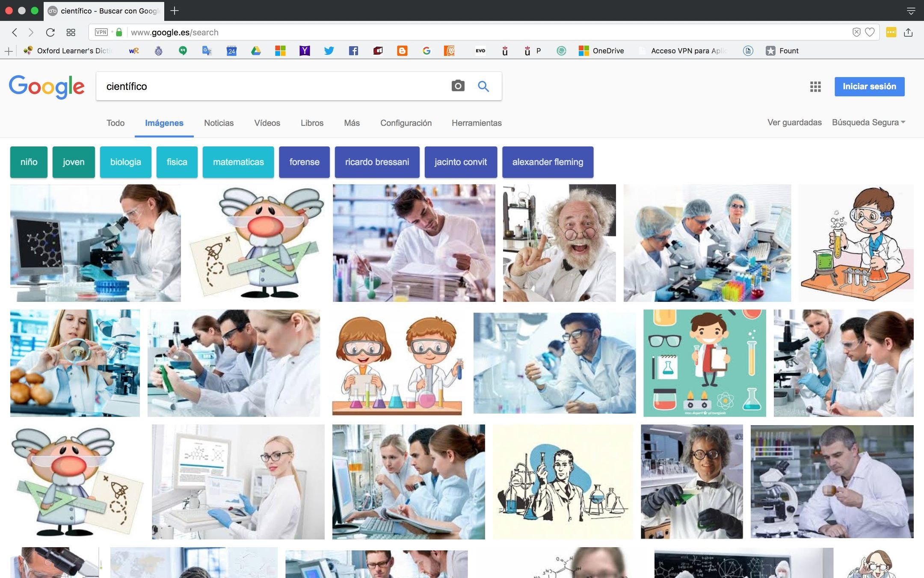Click the Twitter bookmark icon

coord(329,51)
